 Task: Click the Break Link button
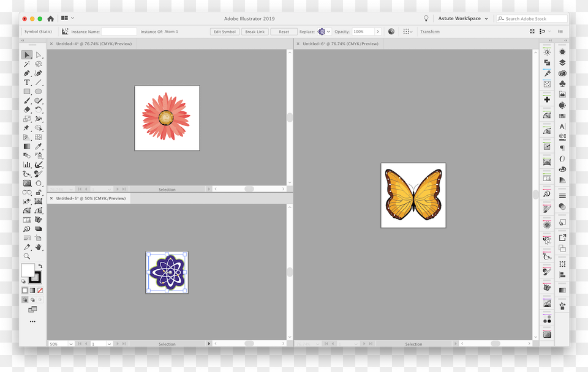pos(255,31)
